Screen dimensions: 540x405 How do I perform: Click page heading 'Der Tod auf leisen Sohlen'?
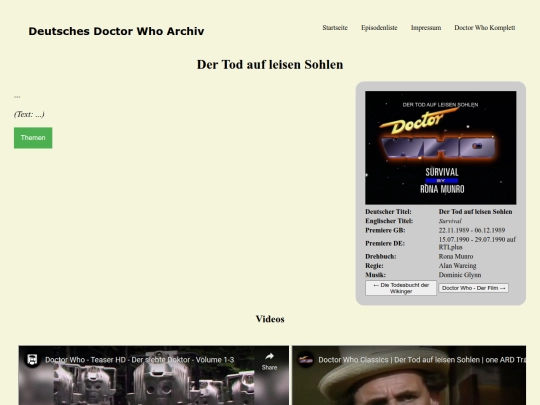click(270, 64)
